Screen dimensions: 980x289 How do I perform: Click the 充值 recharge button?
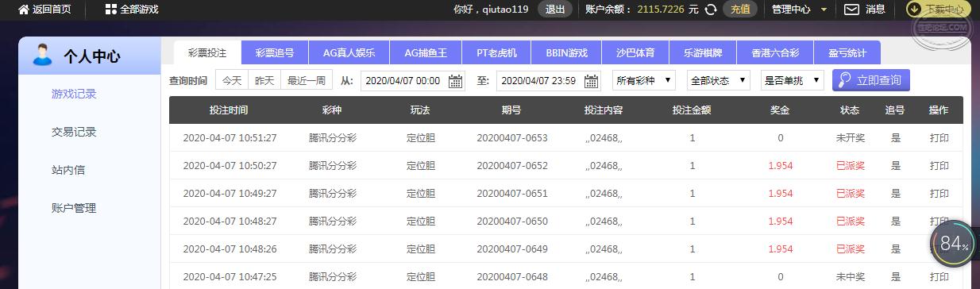pyautogui.click(x=740, y=10)
